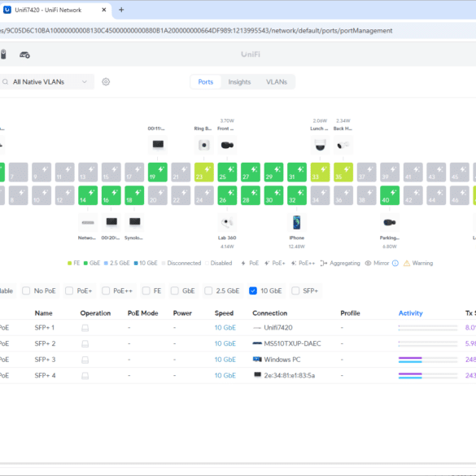Viewport: 476px width, 476px height.
Task: Select switch port 26
Action: [x=227, y=195]
